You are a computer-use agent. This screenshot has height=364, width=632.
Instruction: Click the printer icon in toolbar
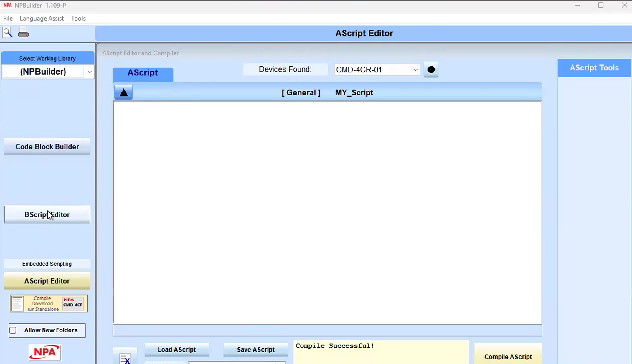click(x=23, y=32)
